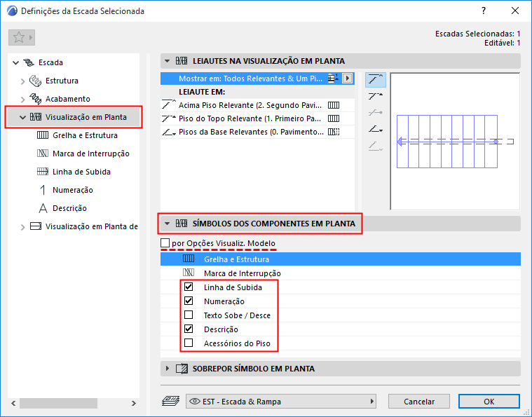Select Grelha e Estrutura symbol row

341,259
